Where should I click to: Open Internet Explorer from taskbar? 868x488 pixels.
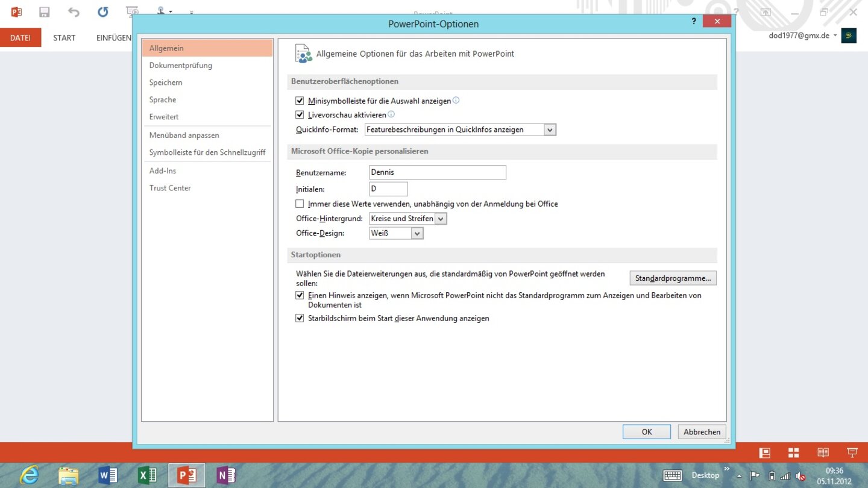(x=28, y=475)
